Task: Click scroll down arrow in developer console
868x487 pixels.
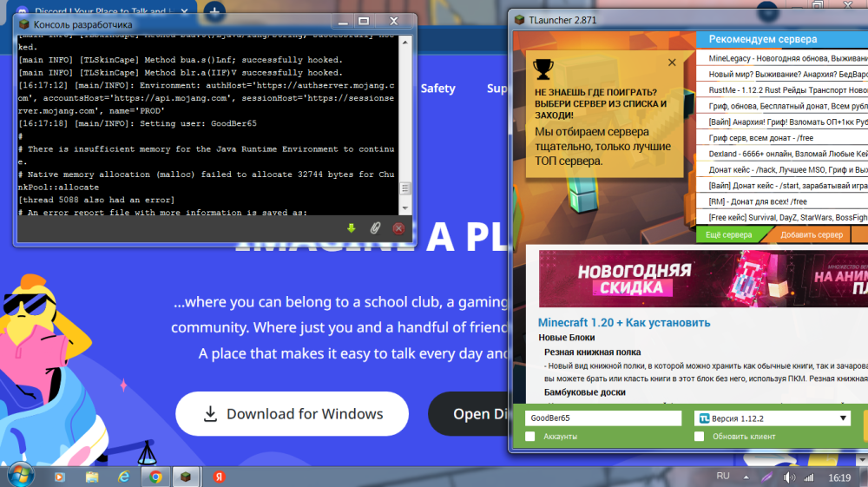Action: click(405, 208)
